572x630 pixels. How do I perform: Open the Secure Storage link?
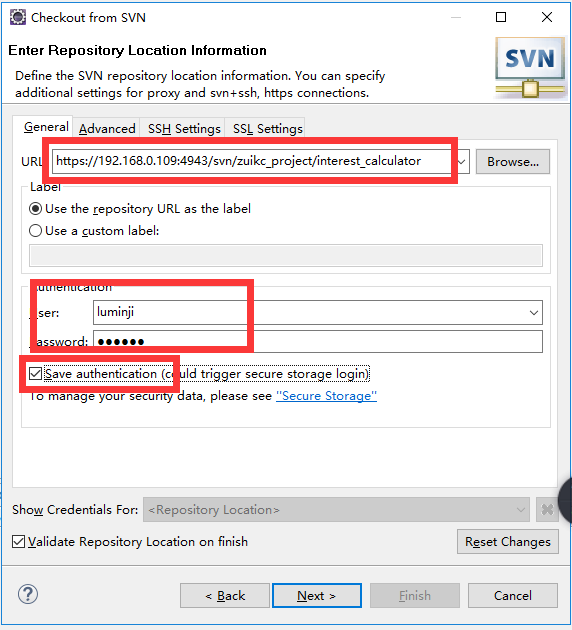pos(326,396)
